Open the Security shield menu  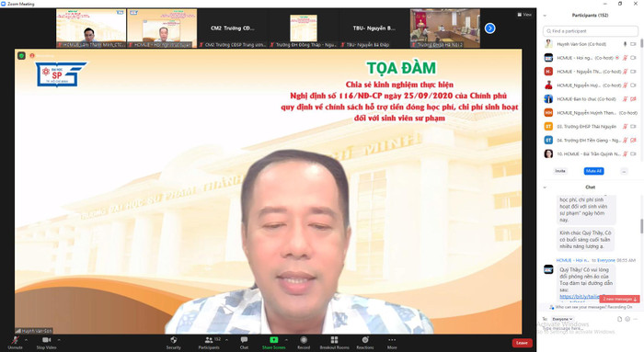173,343
